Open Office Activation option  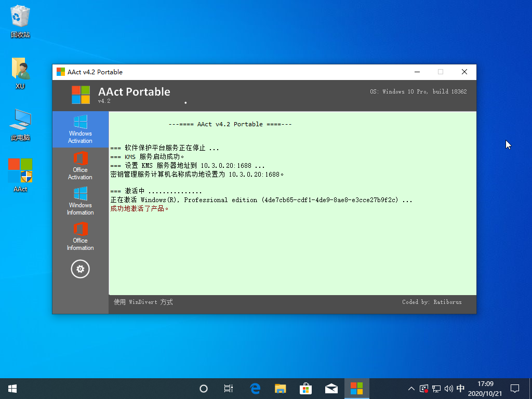pyautogui.click(x=80, y=166)
